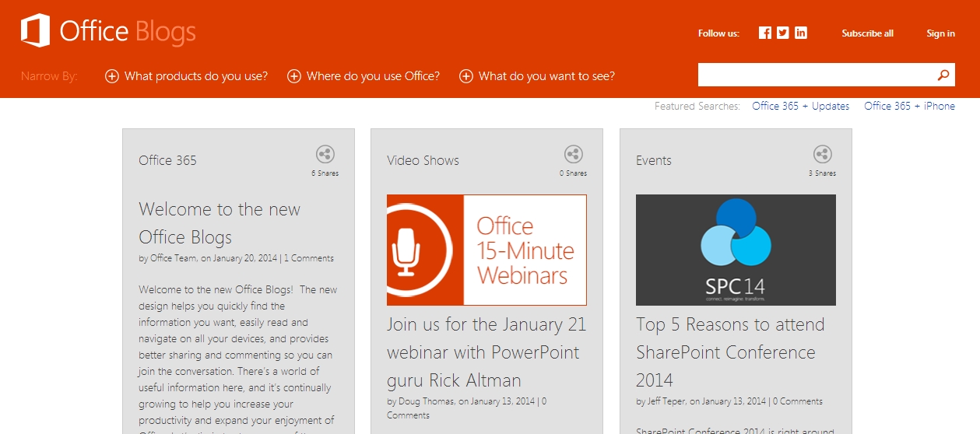The height and width of the screenshot is (434, 980).
Task: Click the search magnifier icon
Action: 943,75
